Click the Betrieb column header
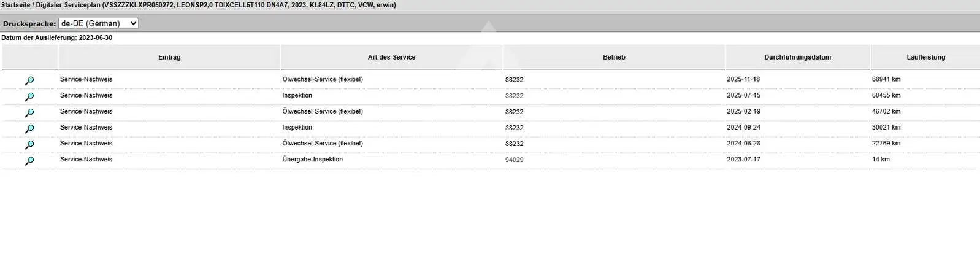Image resolution: width=980 pixels, height=256 pixels. (614, 57)
